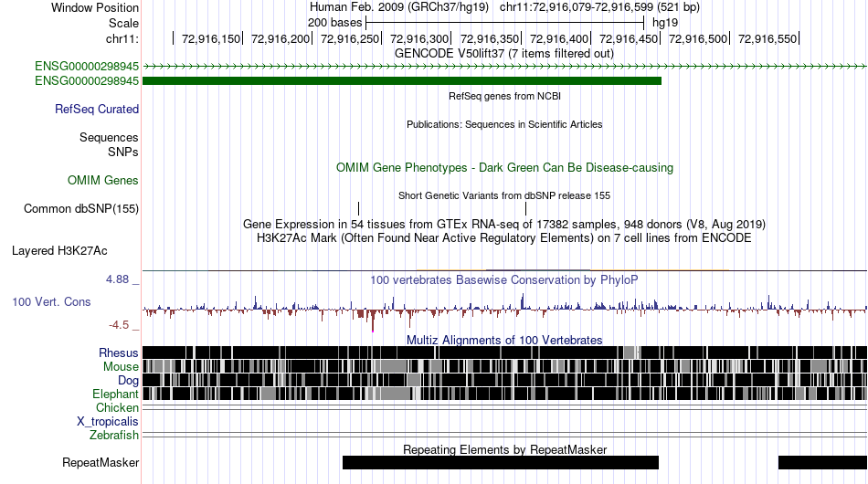Click Multiz Alignments of 100 Vertebrates title

[504, 340]
